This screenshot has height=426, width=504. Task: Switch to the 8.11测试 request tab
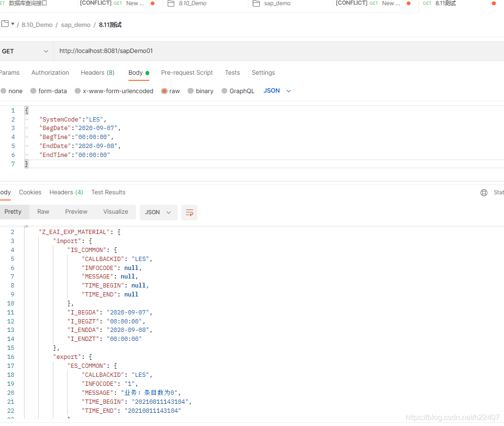pos(446,3)
